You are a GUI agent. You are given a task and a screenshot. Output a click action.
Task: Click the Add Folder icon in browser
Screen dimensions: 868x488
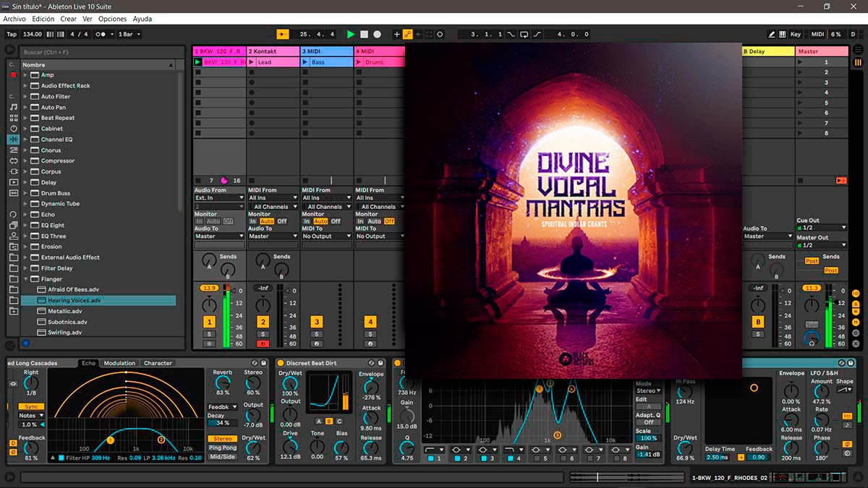(x=13, y=311)
